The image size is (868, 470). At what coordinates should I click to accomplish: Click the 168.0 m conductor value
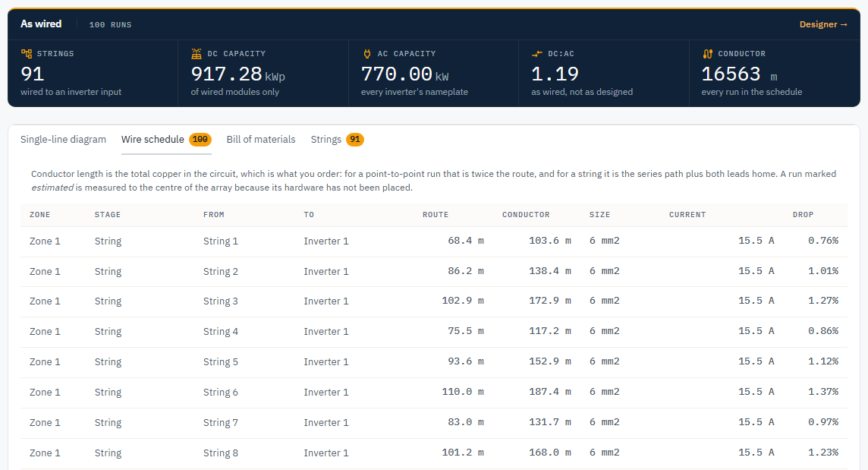click(549, 453)
